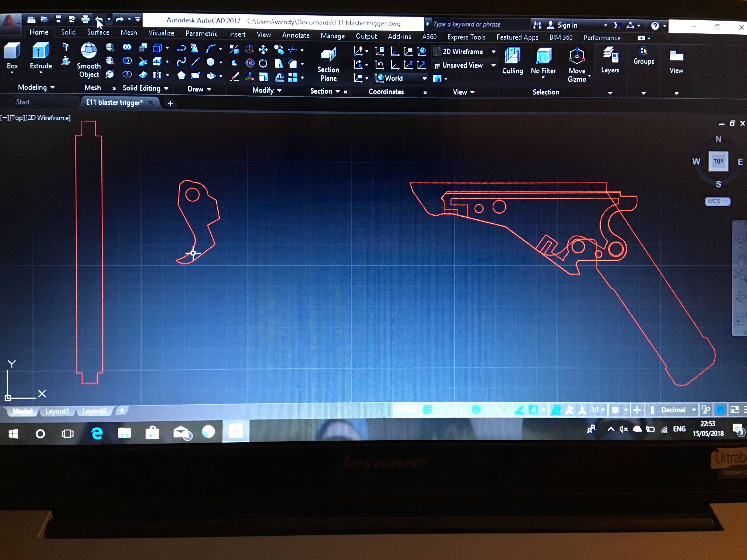747x560 pixels.
Task: Click into the keyword search field
Action: [x=479, y=24]
